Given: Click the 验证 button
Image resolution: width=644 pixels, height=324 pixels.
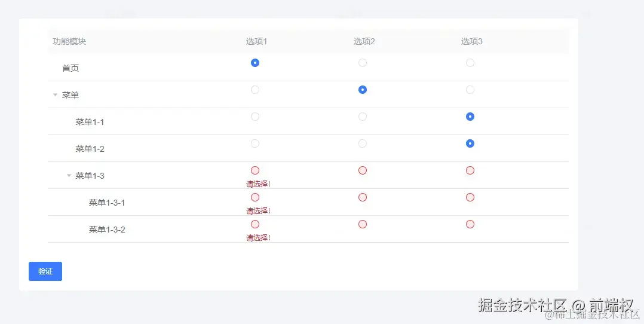Looking at the screenshot, I should coord(45,271).
